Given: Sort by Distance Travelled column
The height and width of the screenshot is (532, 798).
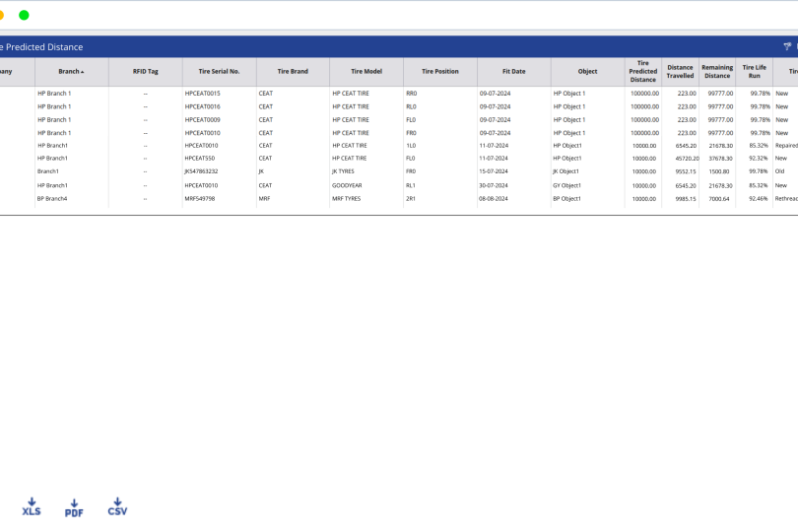Looking at the screenshot, I should pyautogui.click(x=680, y=72).
